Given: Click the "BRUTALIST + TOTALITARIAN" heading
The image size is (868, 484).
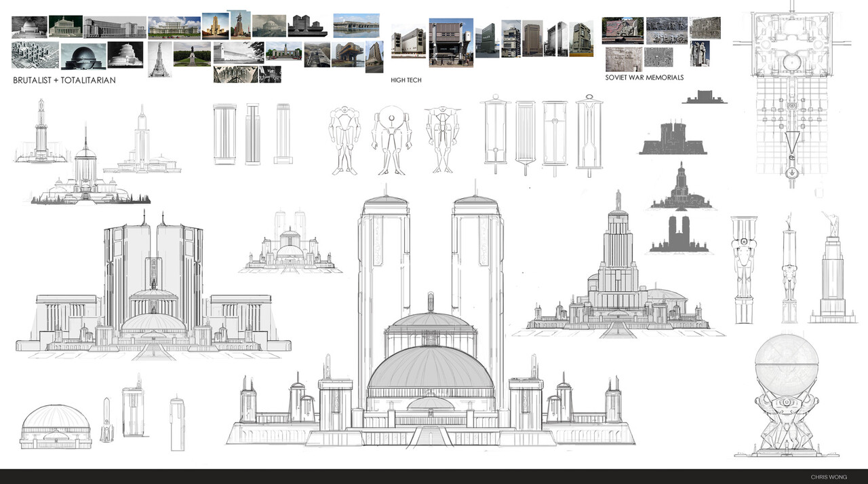Looking at the screenshot, I should (64, 80).
